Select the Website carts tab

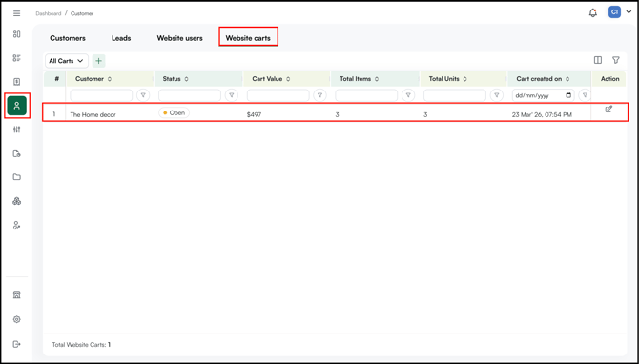[x=248, y=38]
